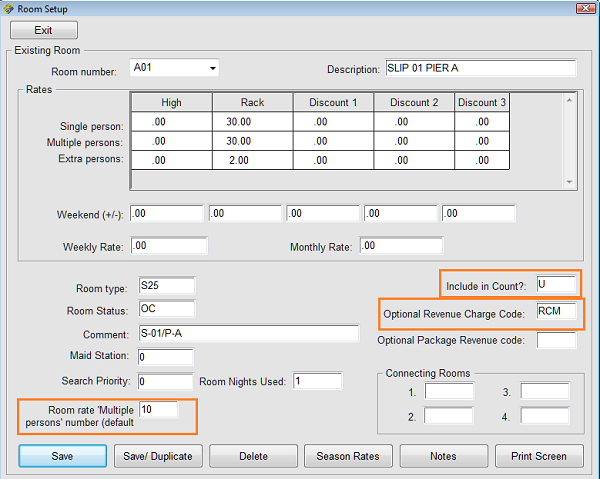This screenshot has width=600, height=479.
Task: Click the Rack column header
Action: pyautogui.click(x=253, y=102)
